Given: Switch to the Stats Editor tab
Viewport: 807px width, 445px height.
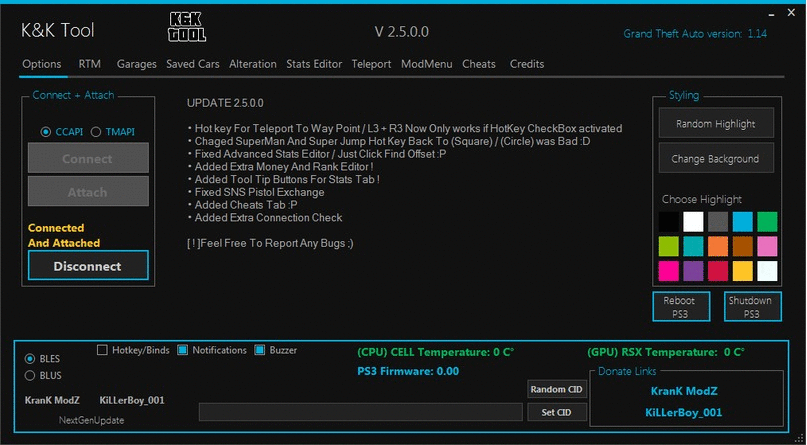Looking at the screenshot, I should click(x=313, y=64).
